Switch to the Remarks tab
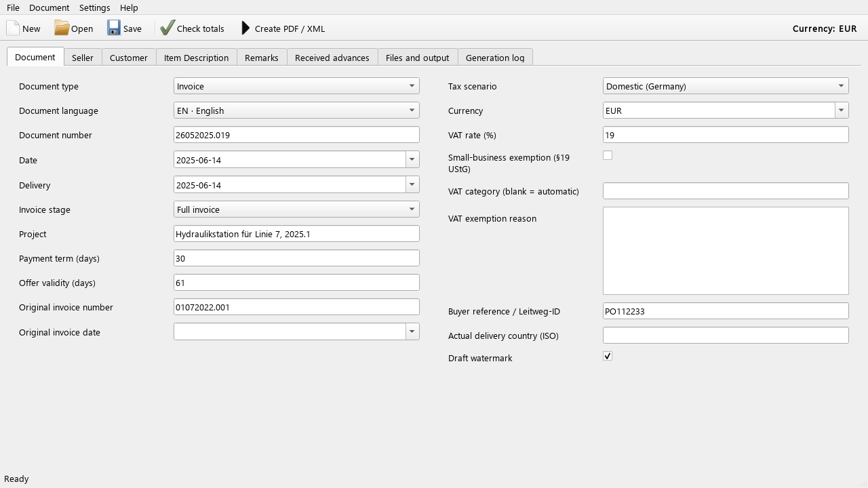Image resolution: width=868 pixels, height=488 pixels. point(262,58)
